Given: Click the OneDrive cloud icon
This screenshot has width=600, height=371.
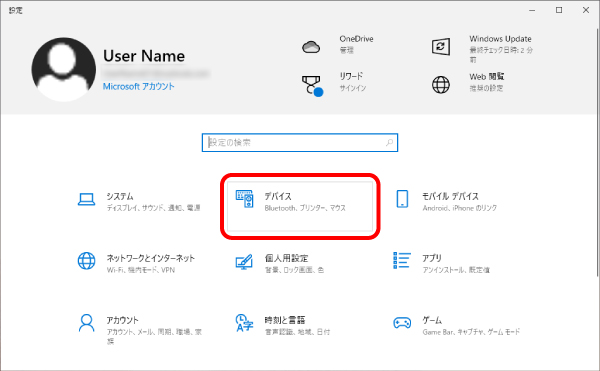Looking at the screenshot, I should (311, 47).
